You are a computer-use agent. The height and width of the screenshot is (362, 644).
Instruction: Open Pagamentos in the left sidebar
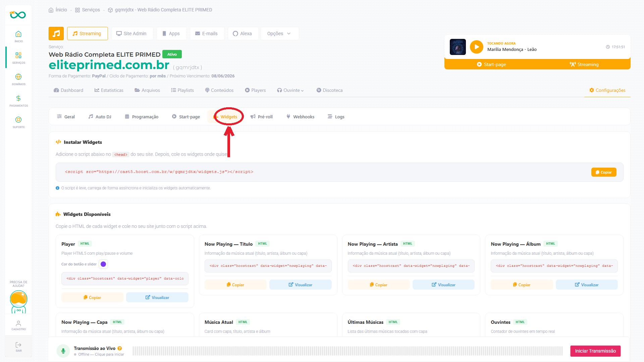pos(18,101)
